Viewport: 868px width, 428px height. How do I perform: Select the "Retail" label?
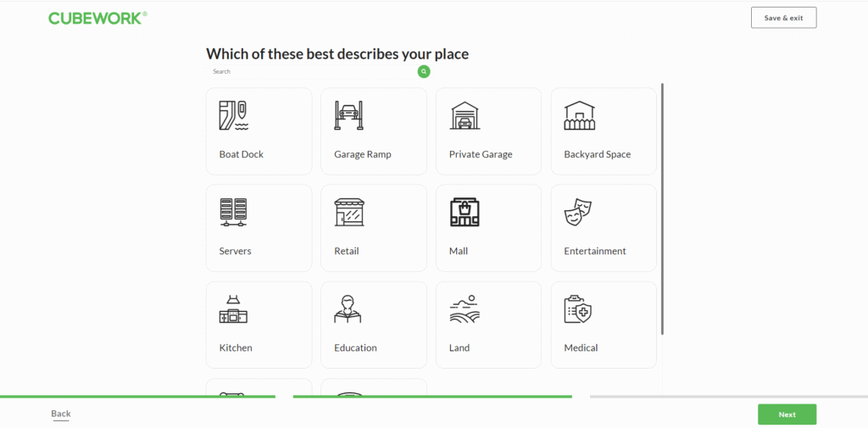pos(347,252)
